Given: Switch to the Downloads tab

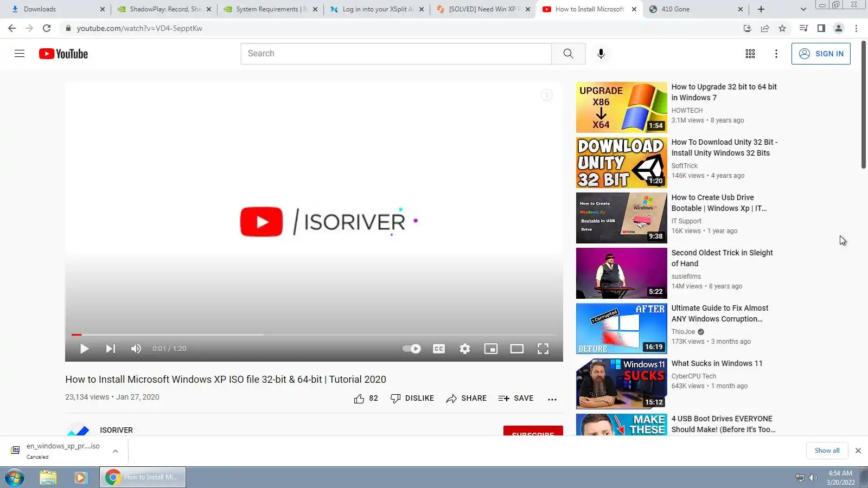Looking at the screenshot, I should coord(56,9).
